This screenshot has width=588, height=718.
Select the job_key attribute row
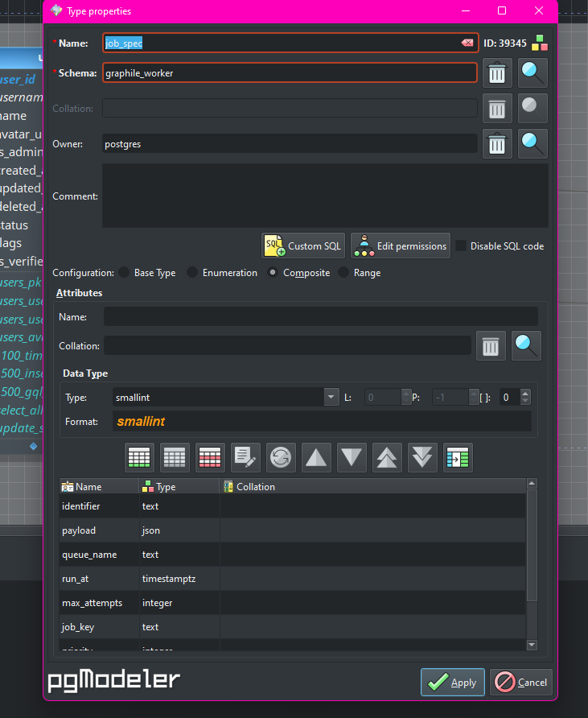[x=293, y=627]
